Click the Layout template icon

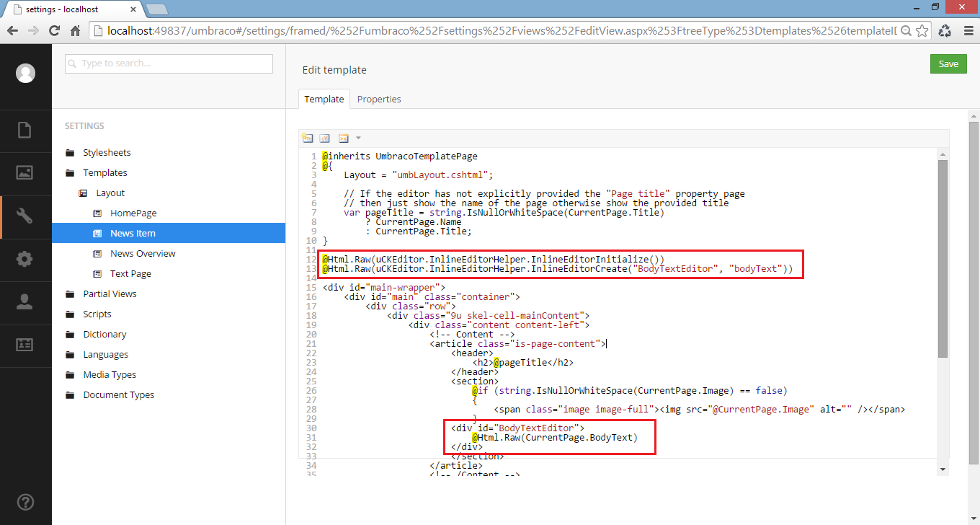(84, 193)
